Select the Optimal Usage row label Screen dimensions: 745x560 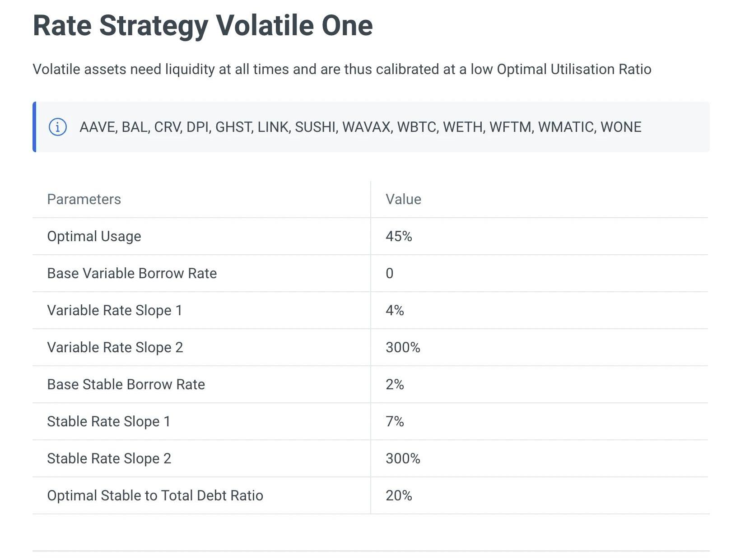click(94, 236)
